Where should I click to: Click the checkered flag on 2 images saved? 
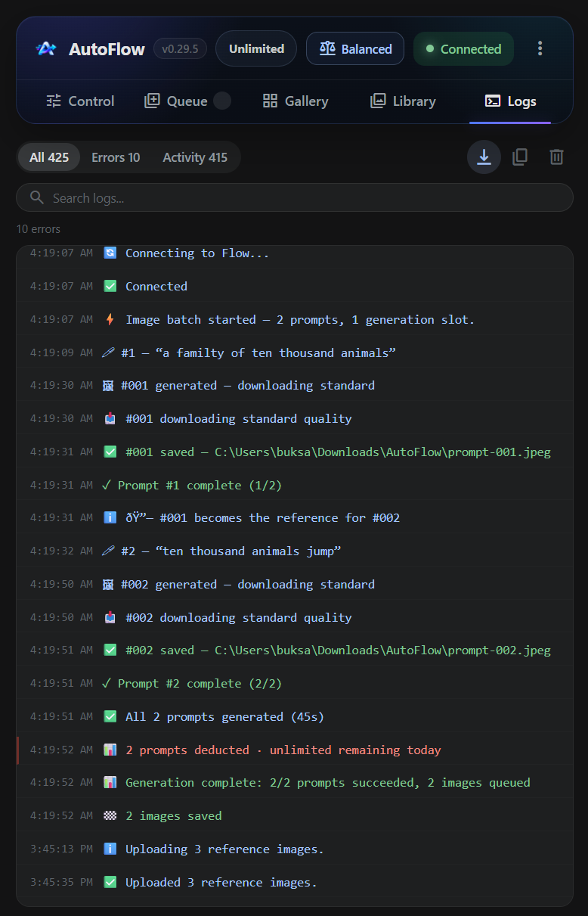pos(110,815)
